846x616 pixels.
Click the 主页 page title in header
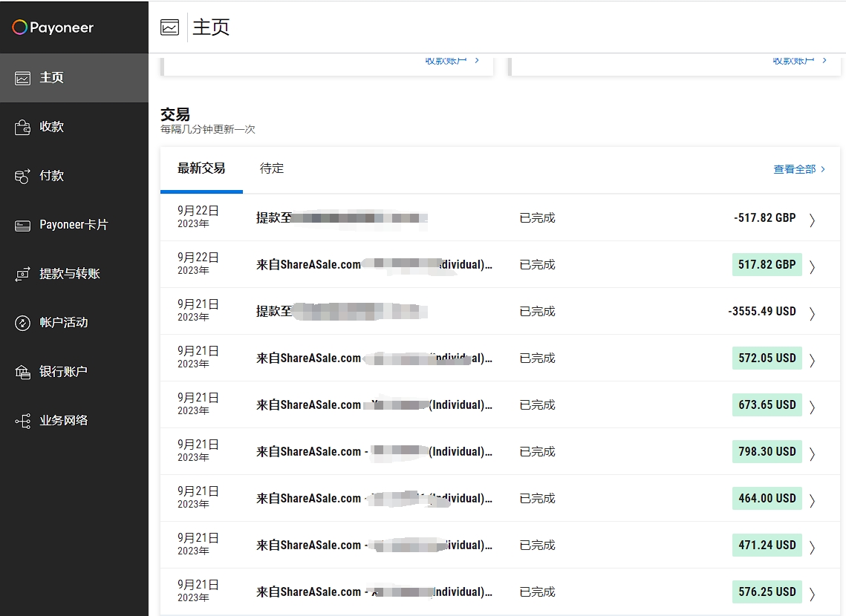(211, 27)
